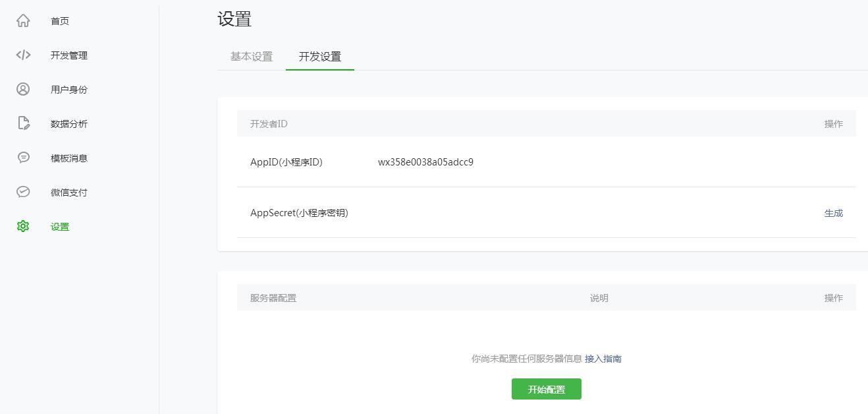Click the 服务器配置 column header
The height and width of the screenshot is (414, 868).
273,298
